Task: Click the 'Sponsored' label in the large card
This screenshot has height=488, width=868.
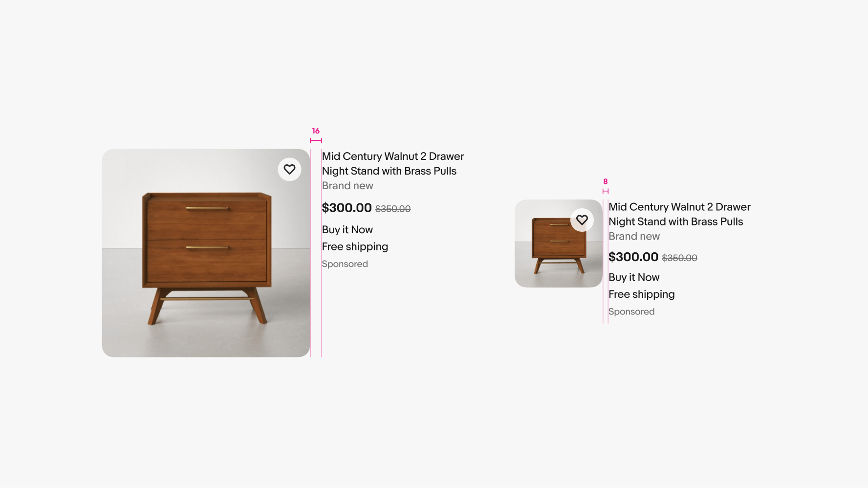Action: click(x=345, y=264)
